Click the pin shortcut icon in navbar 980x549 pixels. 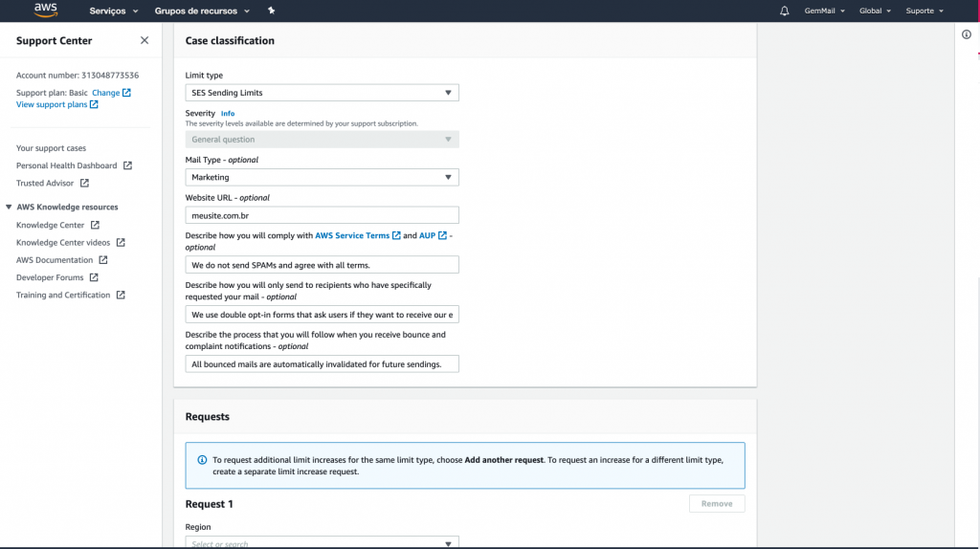(x=271, y=10)
